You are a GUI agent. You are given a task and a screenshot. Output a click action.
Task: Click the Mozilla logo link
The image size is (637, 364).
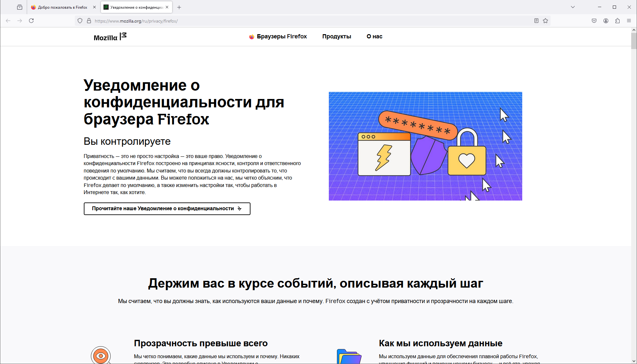(110, 37)
